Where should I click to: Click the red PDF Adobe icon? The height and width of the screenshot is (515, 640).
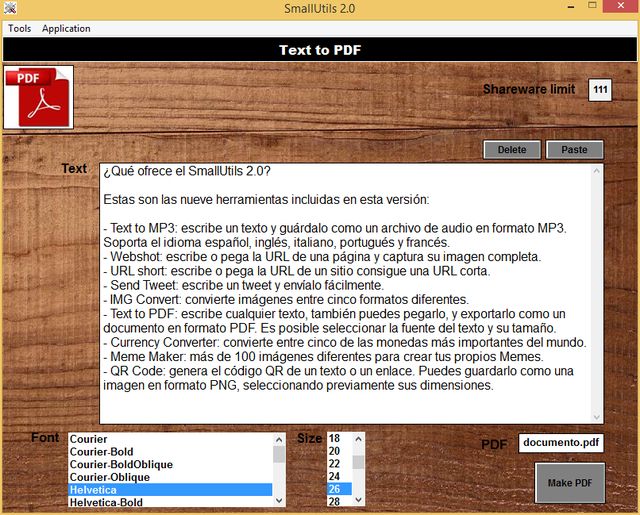click(38, 96)
